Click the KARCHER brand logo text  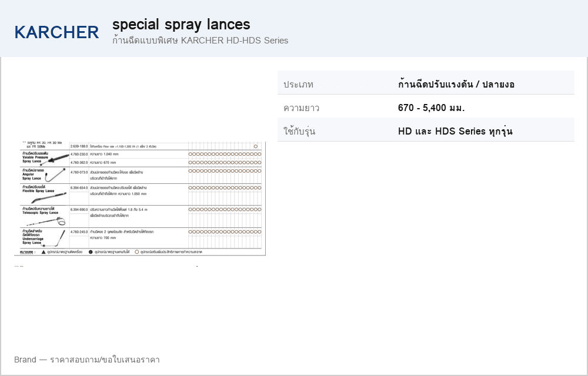pos(56,32)
